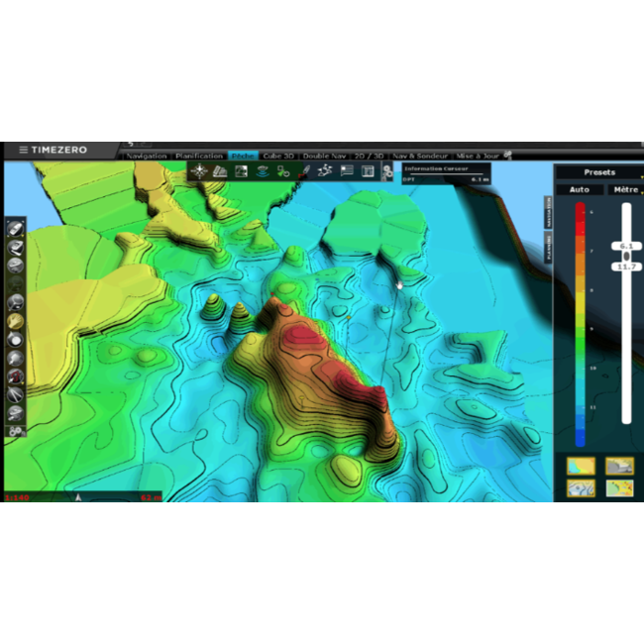Click the 62 m range value at the bottom

pos(152,497)
